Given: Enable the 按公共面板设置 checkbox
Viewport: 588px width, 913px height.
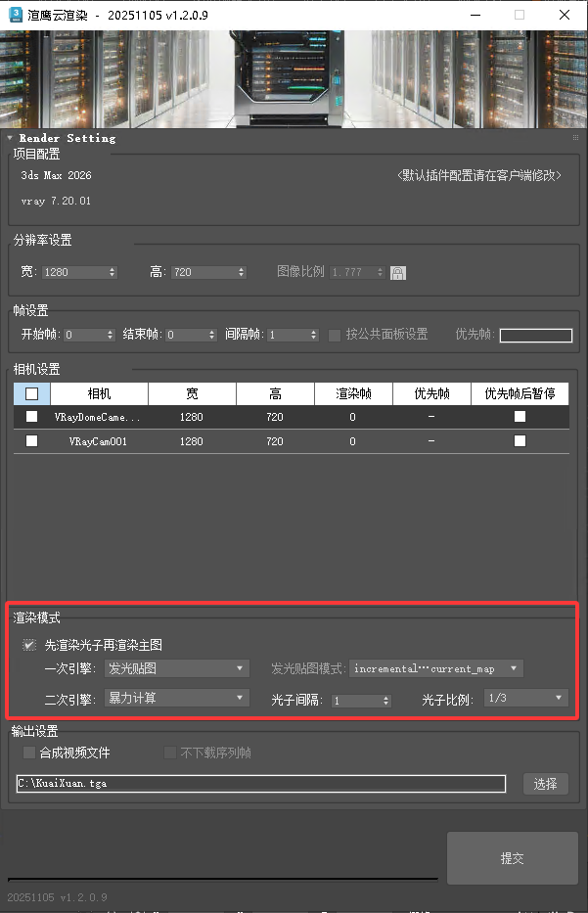Looking at the screenshot, I should [335, 335].
